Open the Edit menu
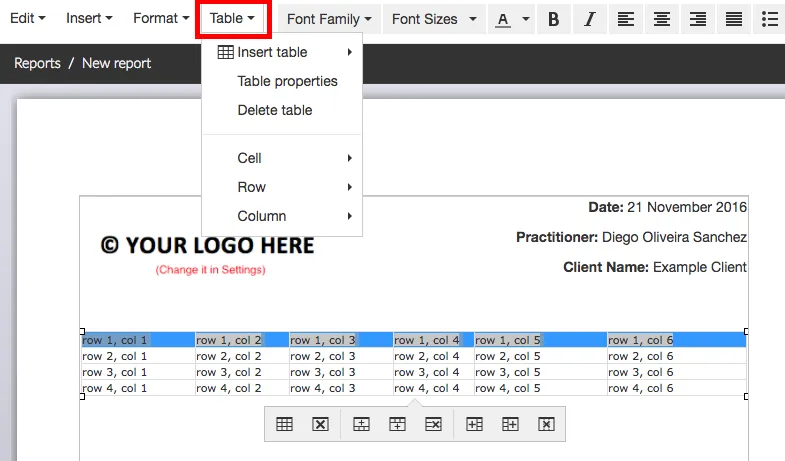Image resolution: width=785 pixels, height=461 pixels. point(28,18)
